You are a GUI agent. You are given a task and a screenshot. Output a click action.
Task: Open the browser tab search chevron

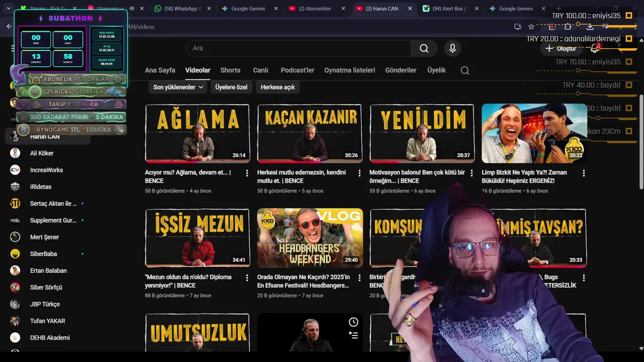click(x=8, y=9)
